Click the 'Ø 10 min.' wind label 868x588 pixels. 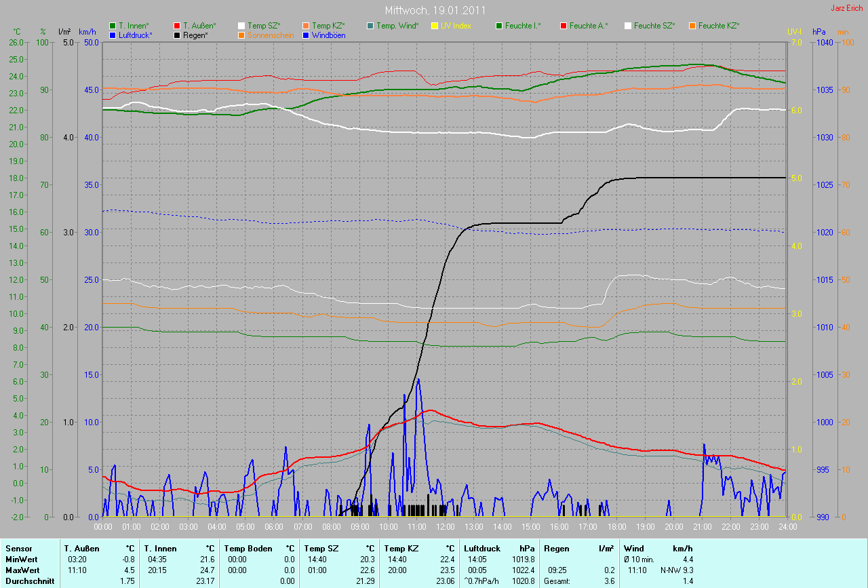[639, 560]
